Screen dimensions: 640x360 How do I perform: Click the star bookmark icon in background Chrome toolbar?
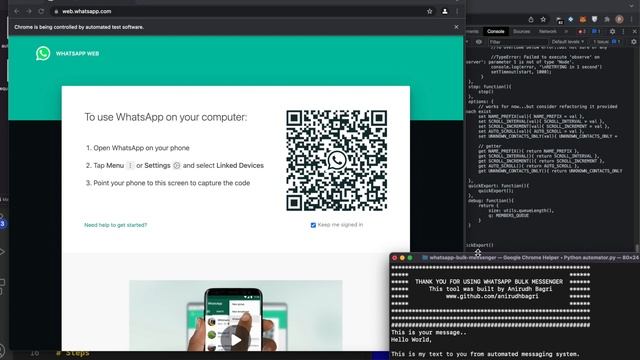(x=543, y=19)
